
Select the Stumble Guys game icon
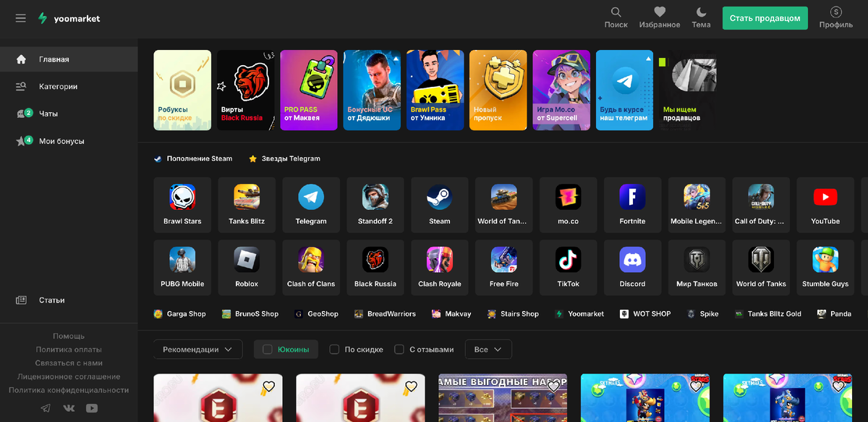[x=825, y=268]
